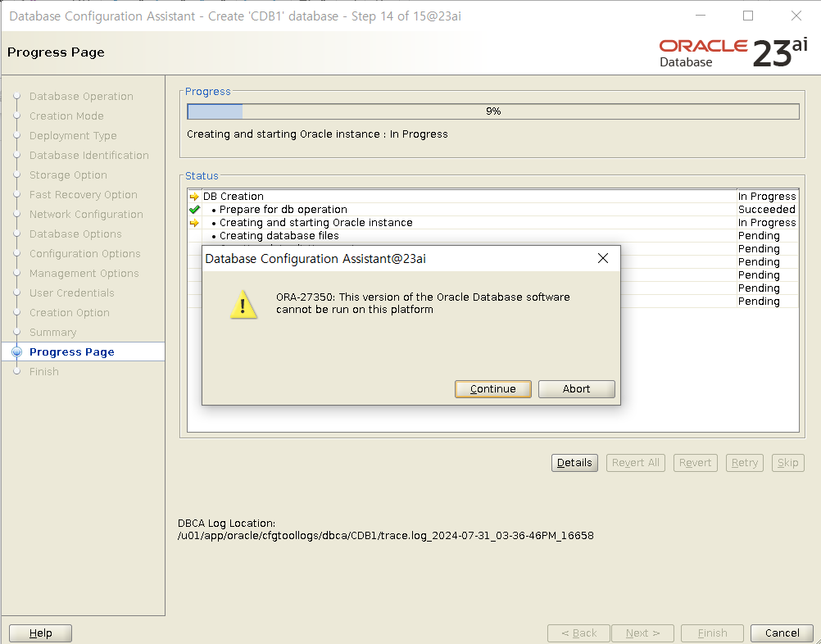Click the progress bar showing 9%
The image size is (821, 644).
(x=492, y=111)
